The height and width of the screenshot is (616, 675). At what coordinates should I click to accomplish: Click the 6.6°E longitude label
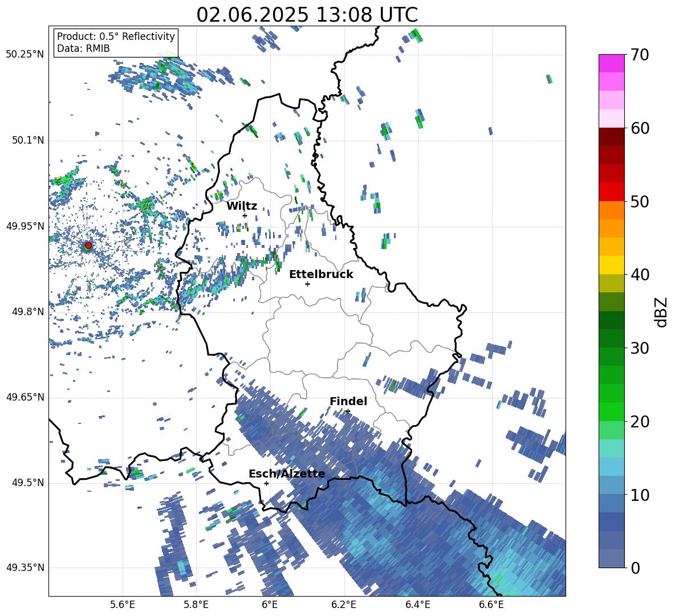click(491, 605)
